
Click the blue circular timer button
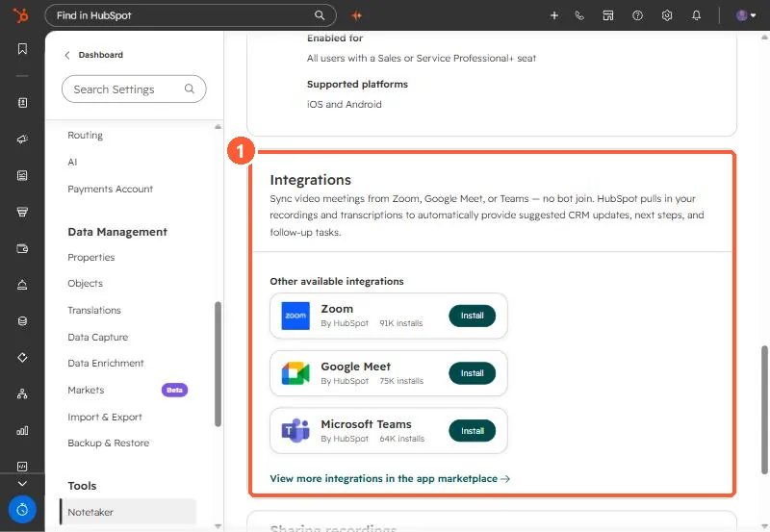click(22, 510)
